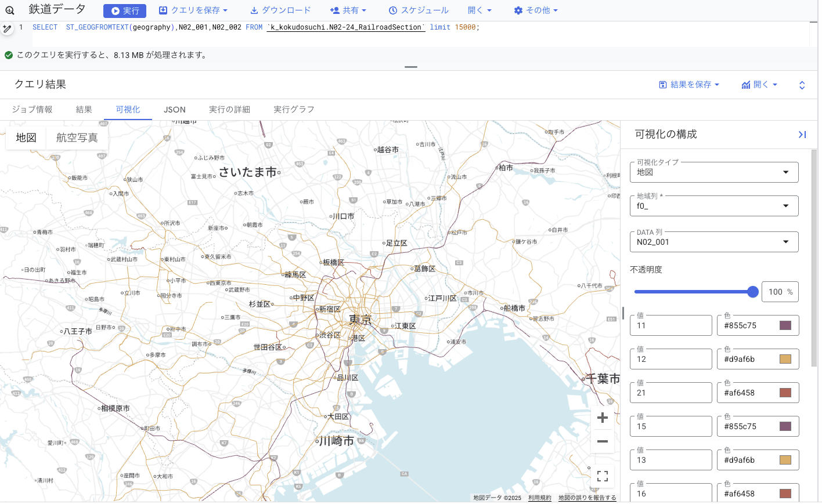Click the 値 field containing 16
The width and height of the screenshot is (822, 504).
670,492
